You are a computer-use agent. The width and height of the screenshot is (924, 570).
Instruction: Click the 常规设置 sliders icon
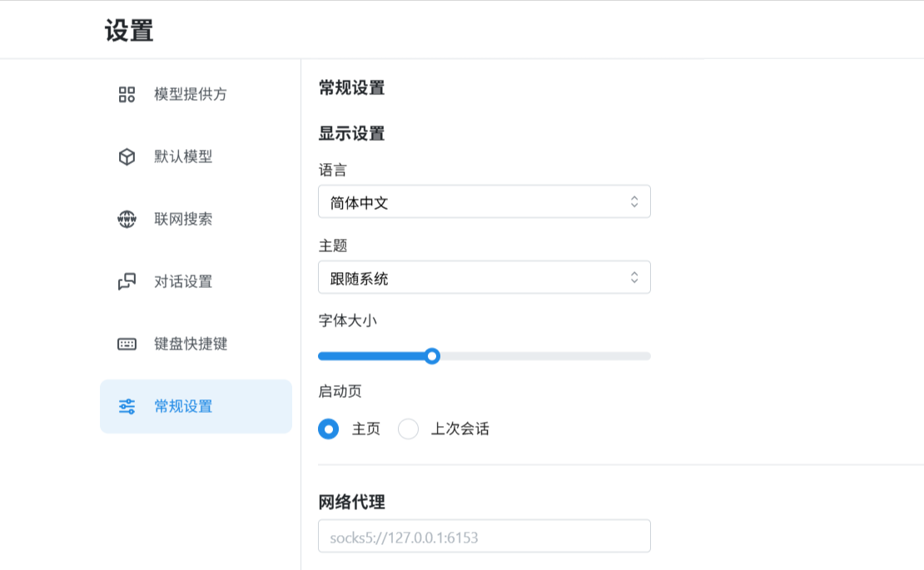pos(127,406)
